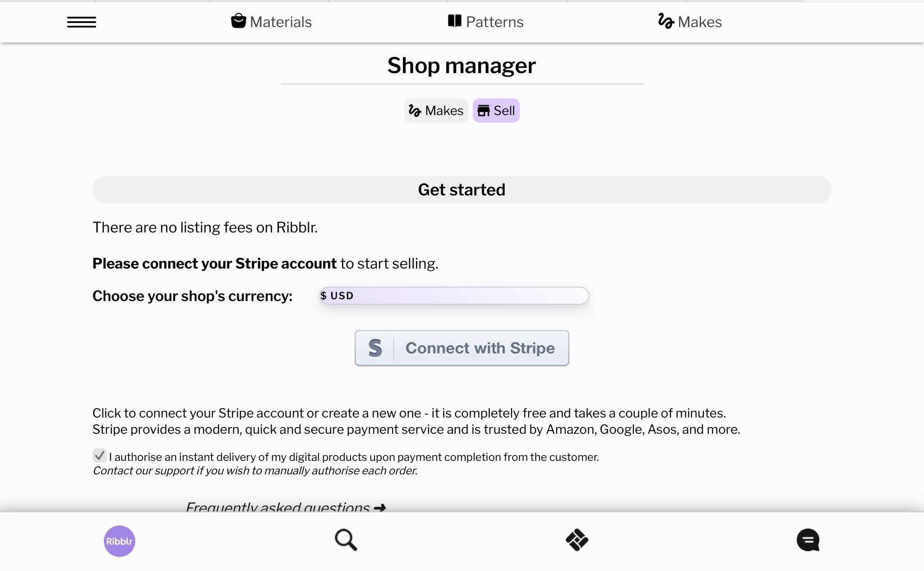Switch to the Makes tab in Shop manager
The image size is (924, 571).
point(436,111)
